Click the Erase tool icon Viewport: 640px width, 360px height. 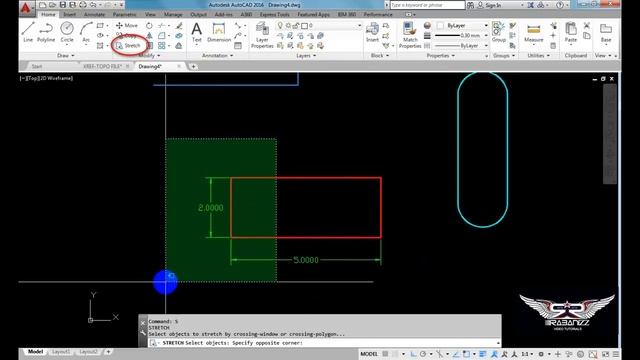tap(179, 25)
